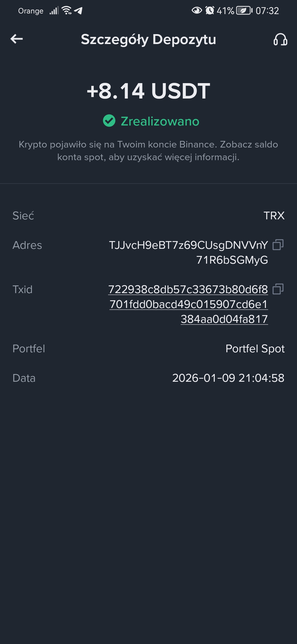The image size is (297, 644).
Task: Tap the Wi-Fi signal icon
Action: point(67,10)
